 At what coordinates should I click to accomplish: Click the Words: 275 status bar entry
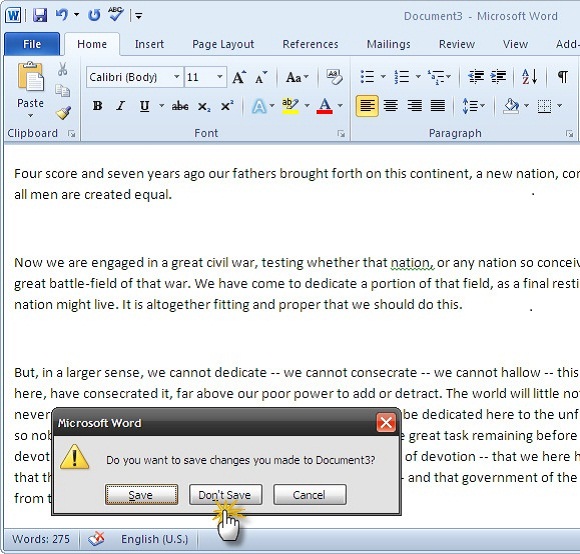pyautogui.click(x=41, y=539)
